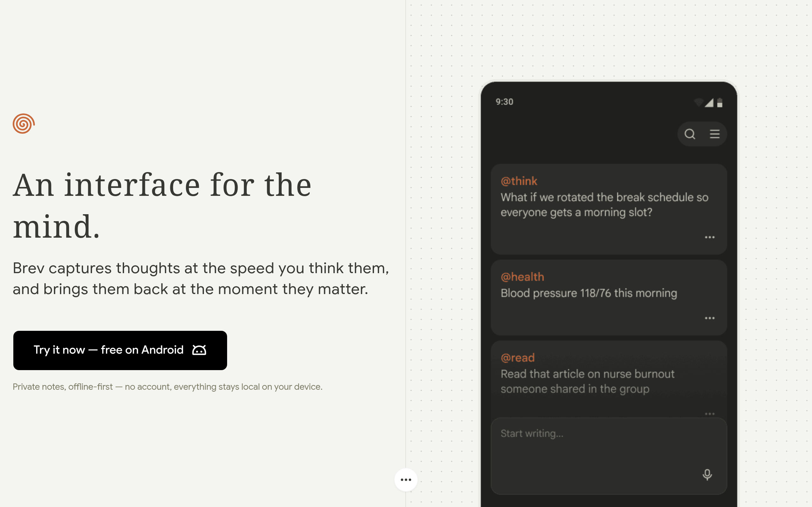Click the Start writing... input field
Image resolution: width=812 pixels, height=507 pixels.
(x=609, y=456)
